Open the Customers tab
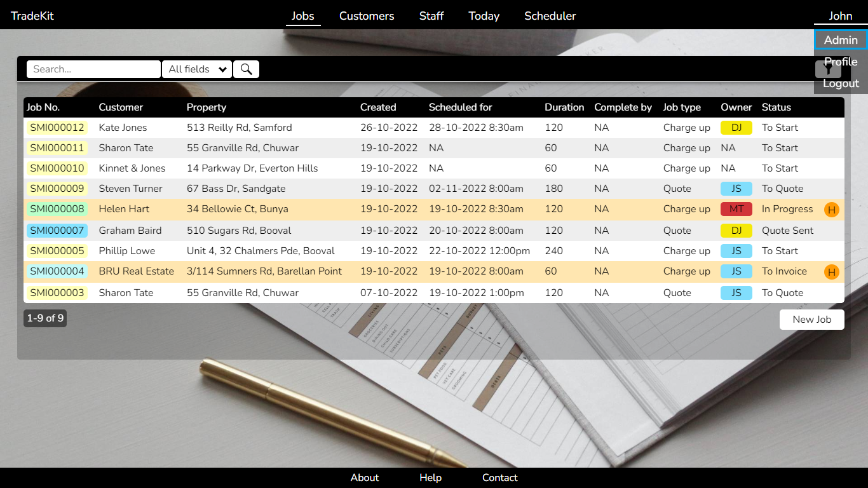This screenshot has height=488, width=868. point(367,16)
